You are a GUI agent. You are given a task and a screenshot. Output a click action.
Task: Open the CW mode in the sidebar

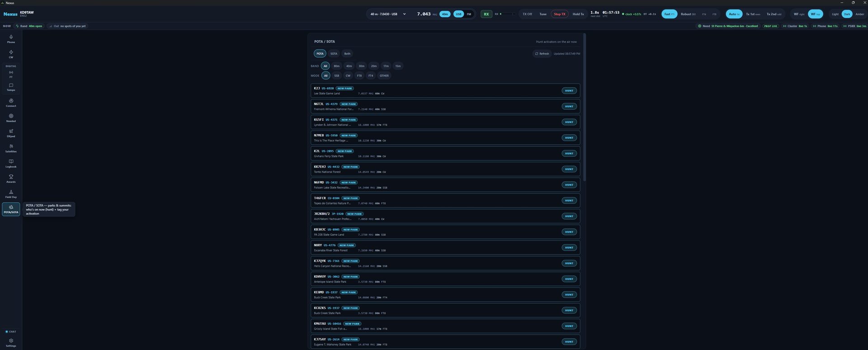coord(11,54)
